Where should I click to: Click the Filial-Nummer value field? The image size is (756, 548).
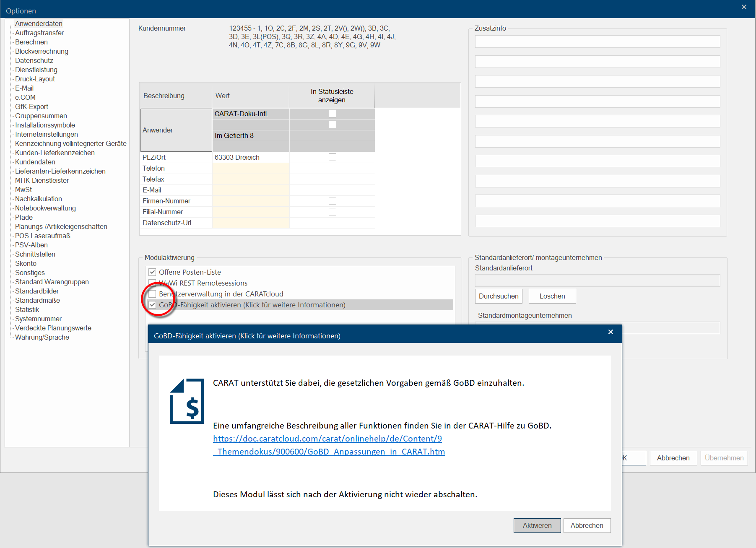(251, 212)
